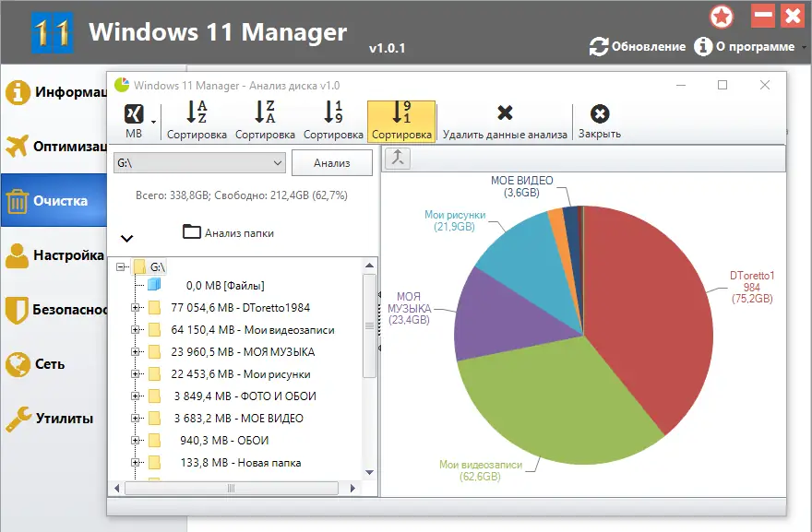Collapse the G:\ root tree node
This screenshot has height=532, width=812.
tap(121, 267)
